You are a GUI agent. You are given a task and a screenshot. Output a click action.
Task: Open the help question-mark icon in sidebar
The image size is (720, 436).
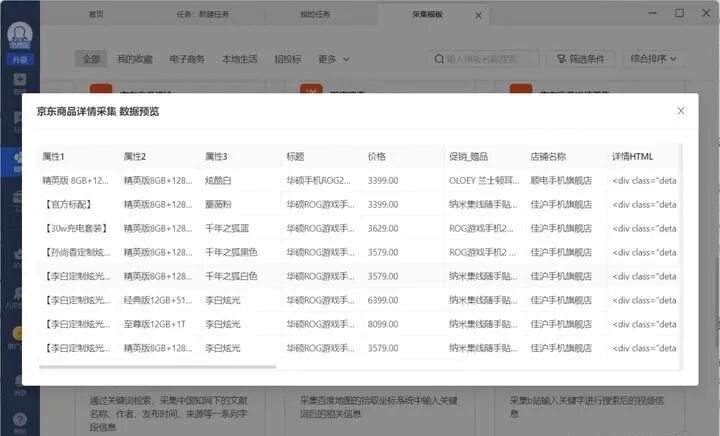(20, 419)
